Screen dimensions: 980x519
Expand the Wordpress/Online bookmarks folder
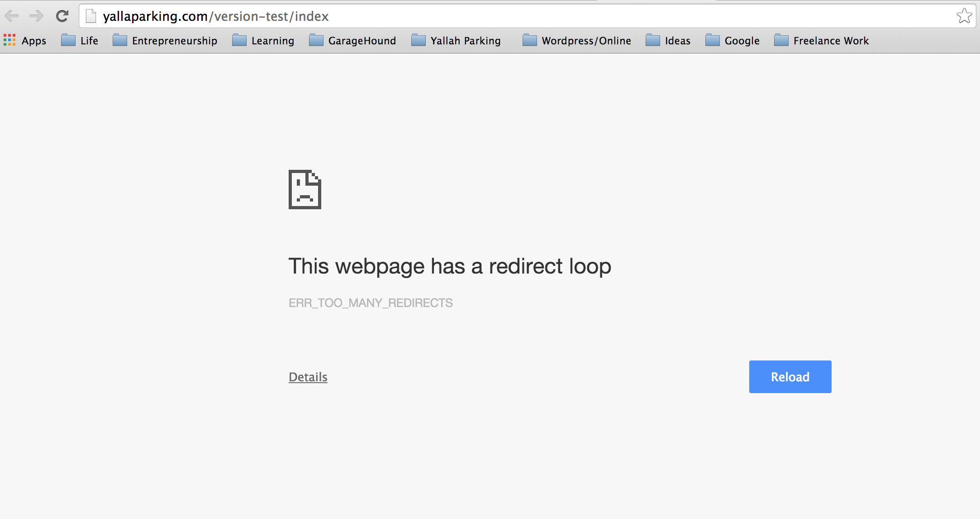click(x=577, y=41)
